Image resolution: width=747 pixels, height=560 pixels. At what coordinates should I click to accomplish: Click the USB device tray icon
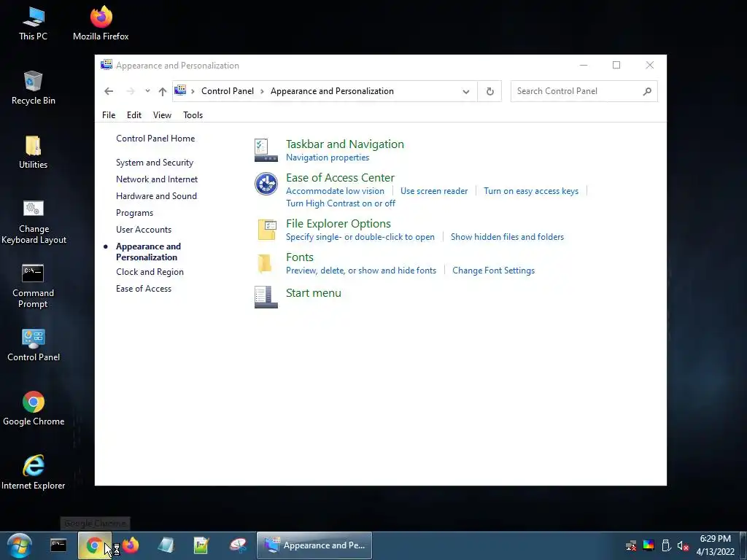[x=666, y=545]
